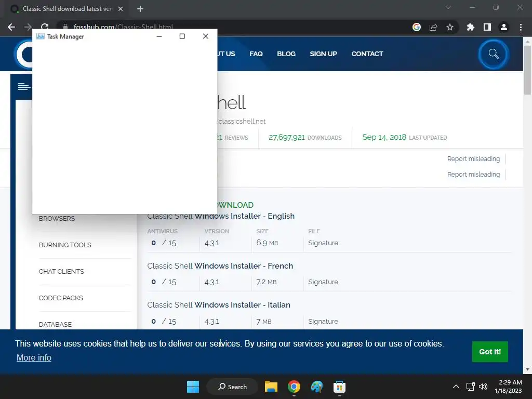Share this page via share icon
The height and width of the screenshot is (399, 532).
point(433,27)
